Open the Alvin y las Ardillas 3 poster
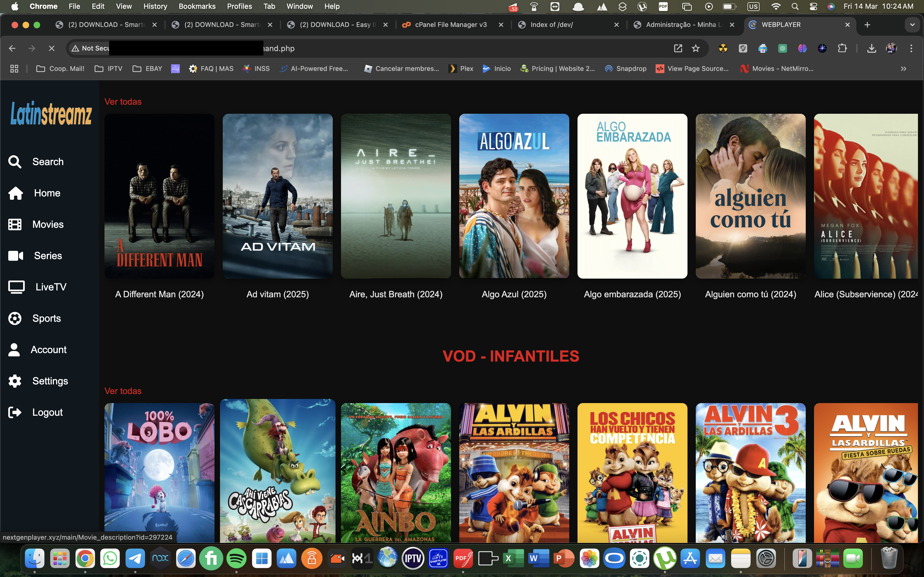The width and height of the screenshot is (924, 577). point(750,471)
